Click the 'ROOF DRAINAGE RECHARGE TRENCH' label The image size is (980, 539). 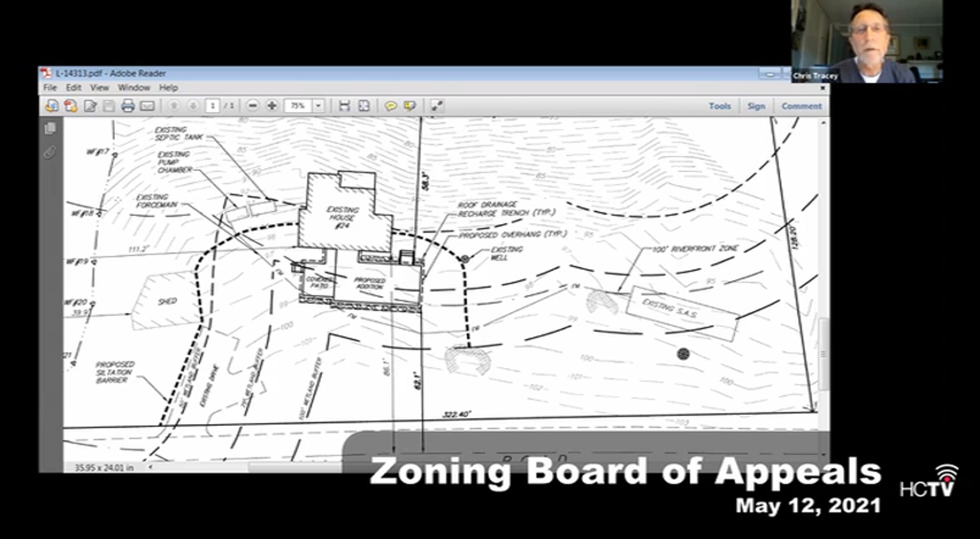click(x=506, y=209)
